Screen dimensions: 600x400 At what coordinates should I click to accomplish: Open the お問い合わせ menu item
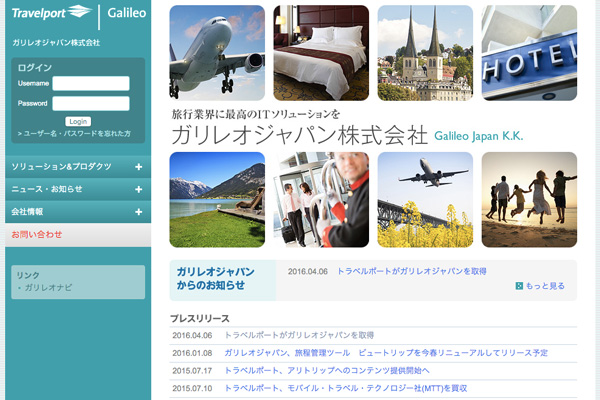click(78, 235)
